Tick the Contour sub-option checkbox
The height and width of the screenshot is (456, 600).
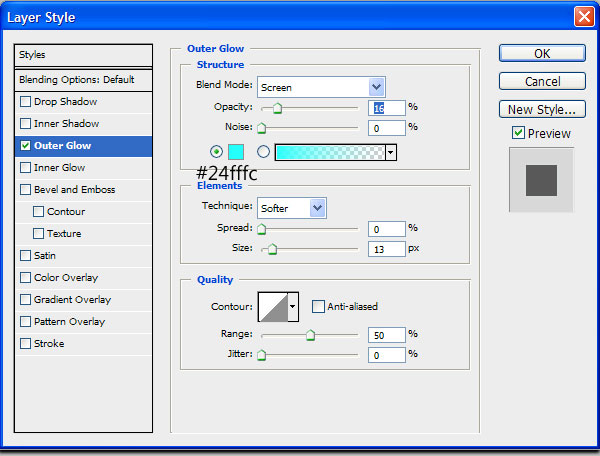[38, 212]
